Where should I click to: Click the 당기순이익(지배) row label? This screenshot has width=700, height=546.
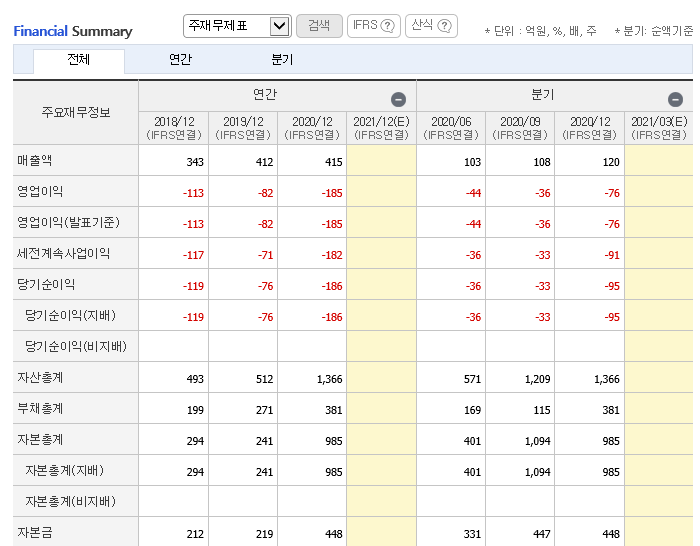[x=71, y=316]
